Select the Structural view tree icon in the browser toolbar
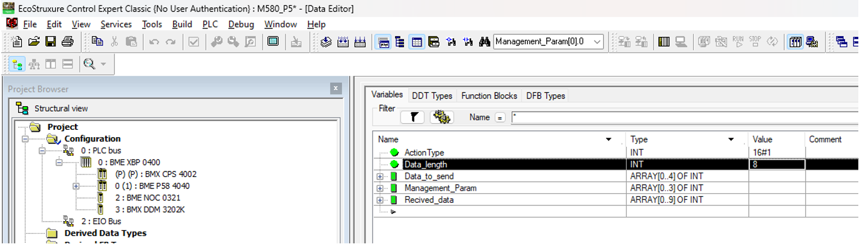 tap(18, 64)
